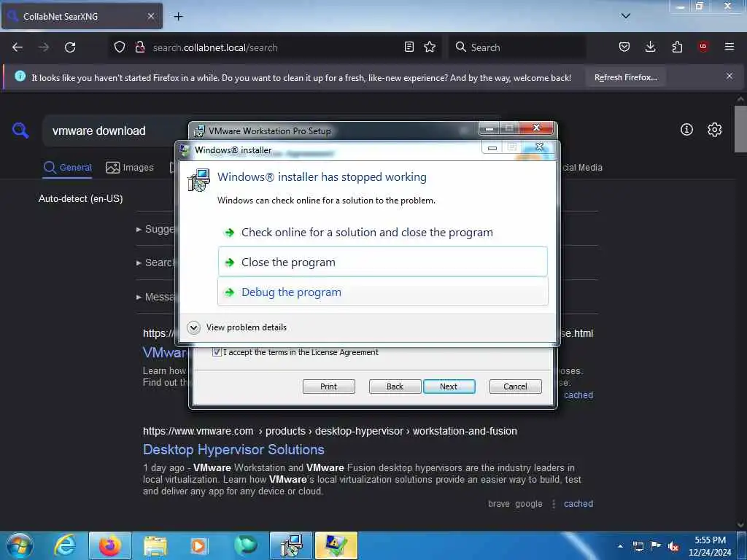Click the green globe taskbar icon
This screenshot has height=560, width=747.
click(246, 545)
